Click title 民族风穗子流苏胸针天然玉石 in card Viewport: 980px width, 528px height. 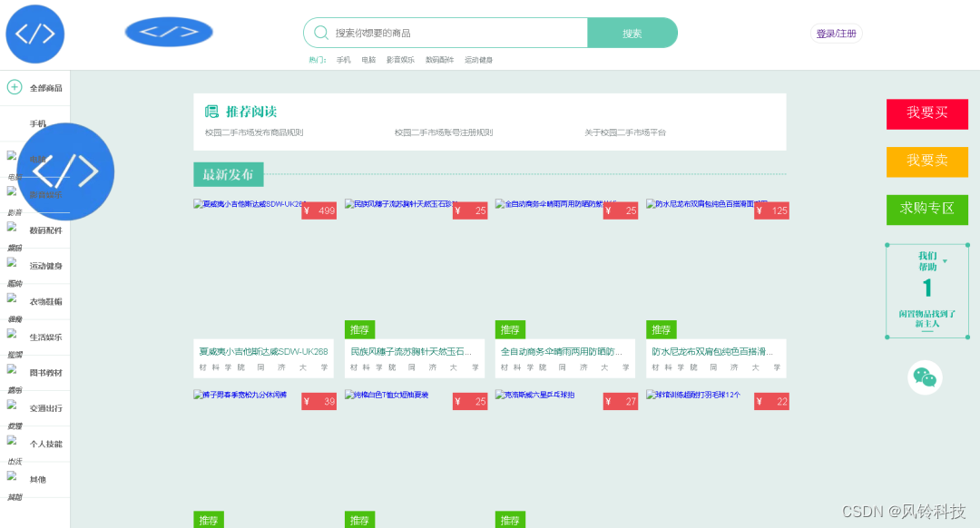[411, 352]
